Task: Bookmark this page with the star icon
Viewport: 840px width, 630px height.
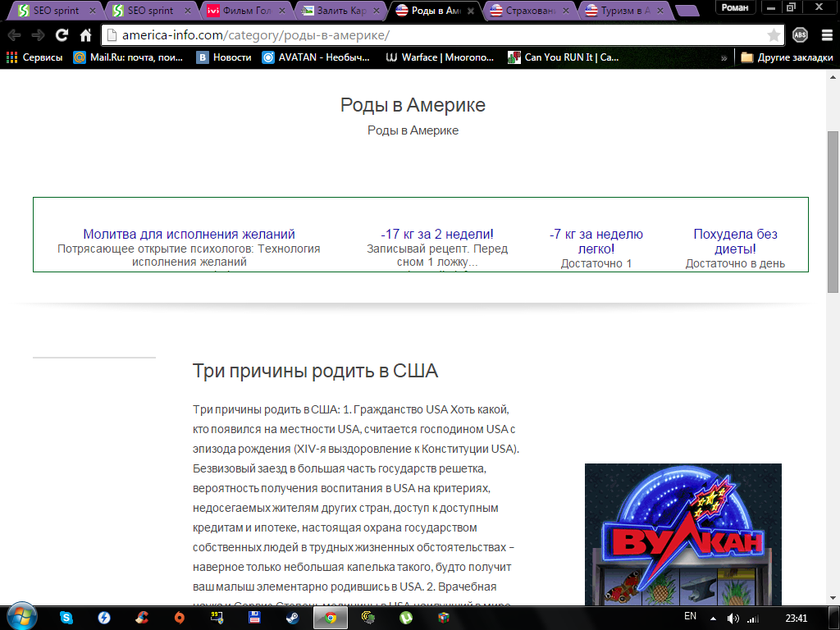Action: click(774, 35)
